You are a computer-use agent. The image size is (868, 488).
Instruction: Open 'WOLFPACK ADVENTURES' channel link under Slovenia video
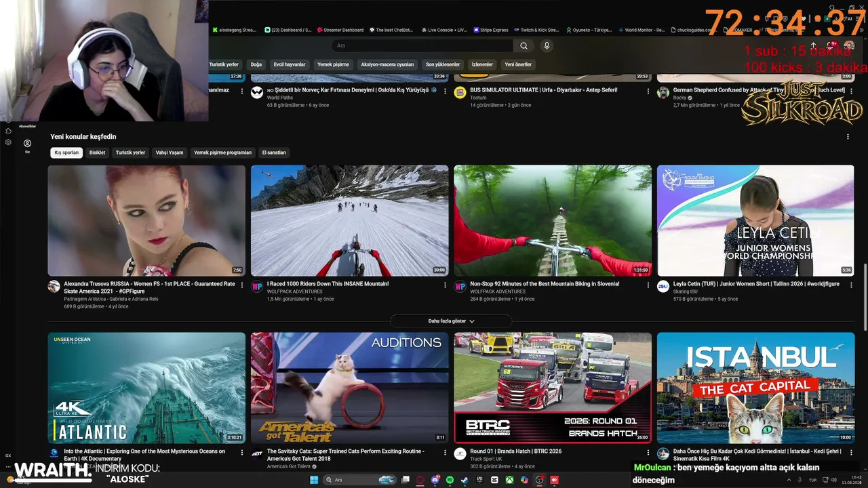point(498,291)
